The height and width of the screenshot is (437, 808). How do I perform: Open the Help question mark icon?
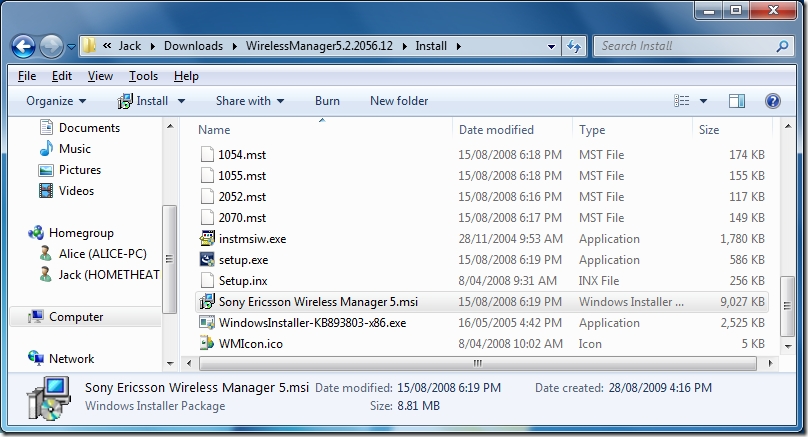point(772,101)
